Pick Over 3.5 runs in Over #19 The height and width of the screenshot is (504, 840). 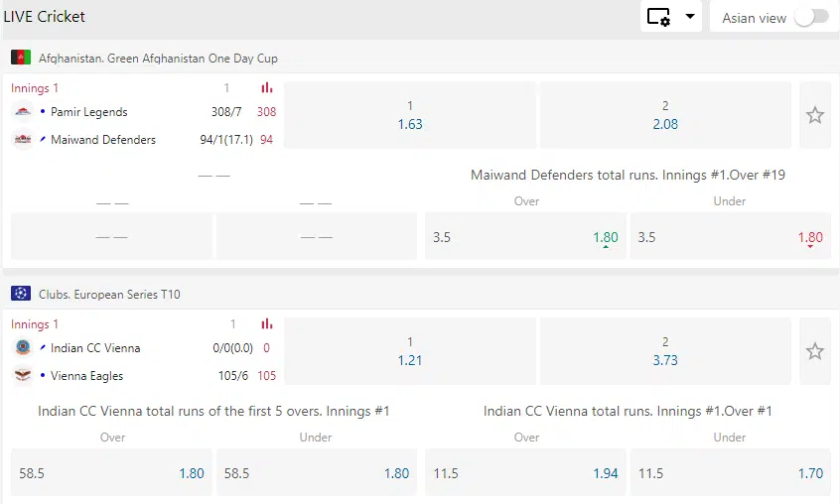pos(526,237)
